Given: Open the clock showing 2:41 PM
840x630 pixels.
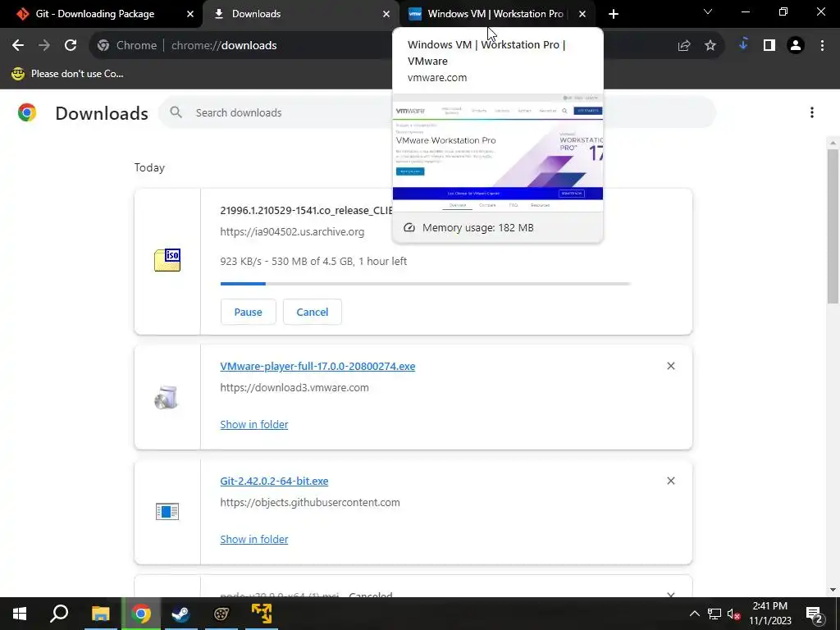Looking at the screenshot, I should (769, 614).
